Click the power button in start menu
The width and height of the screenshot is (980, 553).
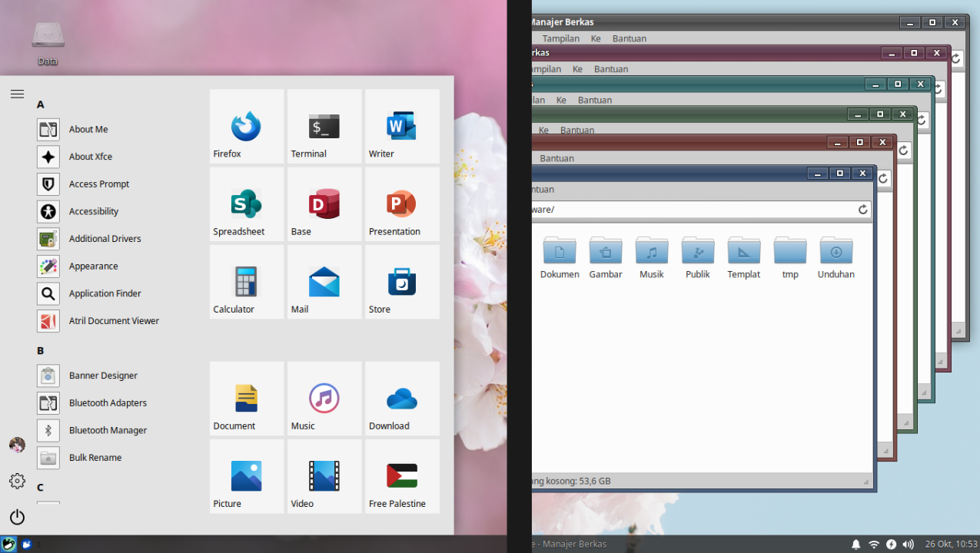[x=17, y=517]
